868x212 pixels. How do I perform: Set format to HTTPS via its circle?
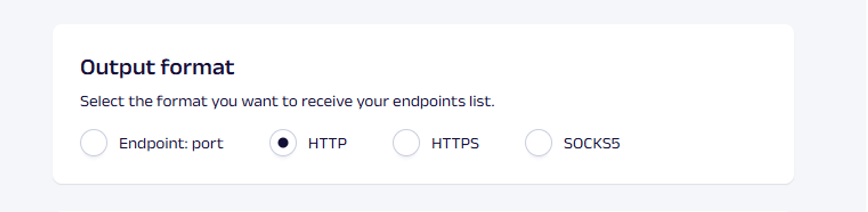[406, 143]
